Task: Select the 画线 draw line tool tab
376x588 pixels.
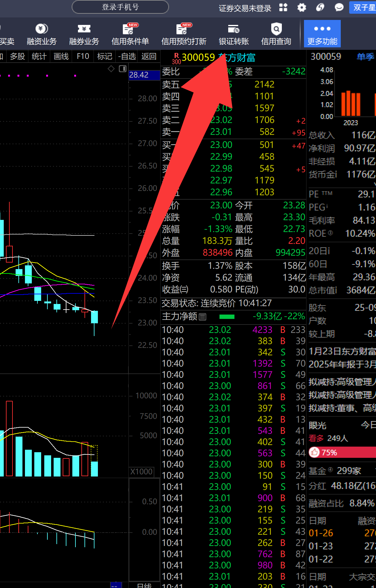Action: (x=61, y=56)
